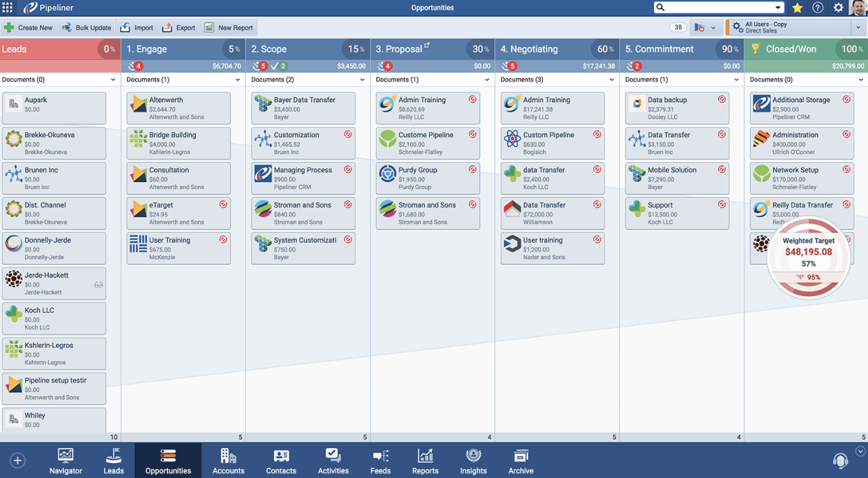Switch to the Accounts tab
Viewport: 868px width, 478px height.
pos(228,460)
